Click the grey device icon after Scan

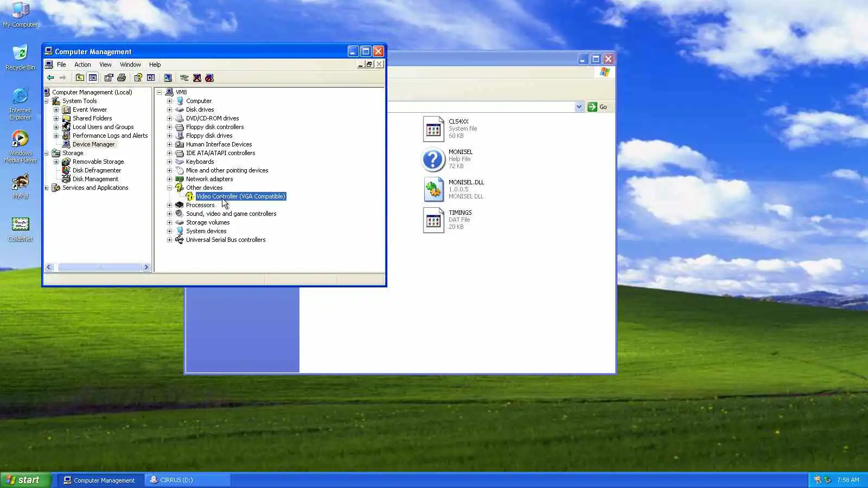[x=184, y=78]
